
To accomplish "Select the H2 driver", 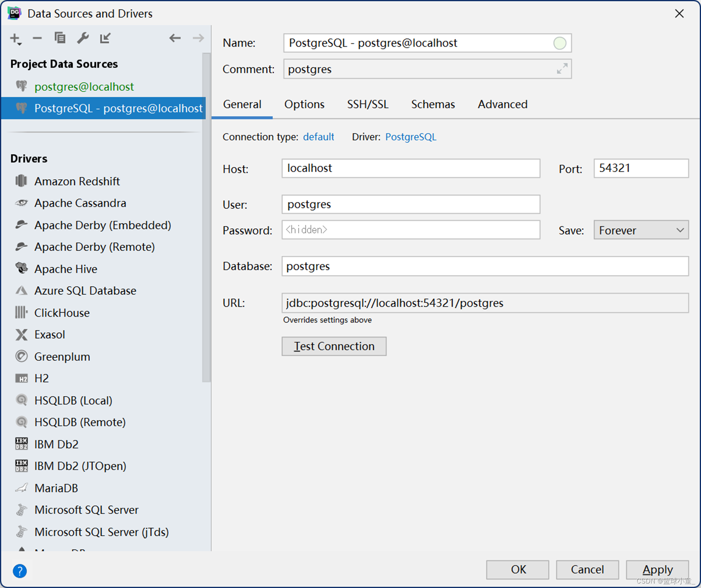I will tap(41, 378).
